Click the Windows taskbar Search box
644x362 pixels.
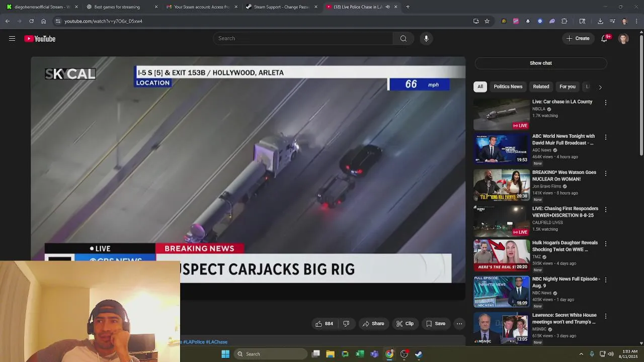pos(271,354)
